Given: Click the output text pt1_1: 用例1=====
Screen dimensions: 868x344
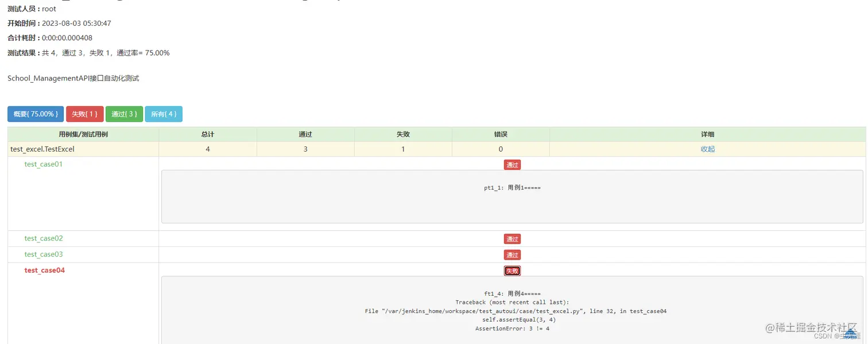Looking at the screenshot, I should pyautogui.click(x=512, y=188).
